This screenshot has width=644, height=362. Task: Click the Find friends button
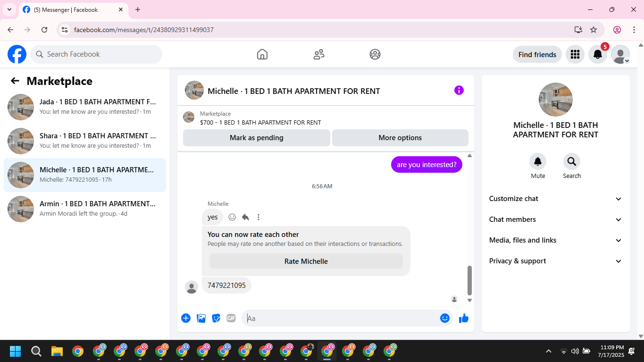(537, 54)
